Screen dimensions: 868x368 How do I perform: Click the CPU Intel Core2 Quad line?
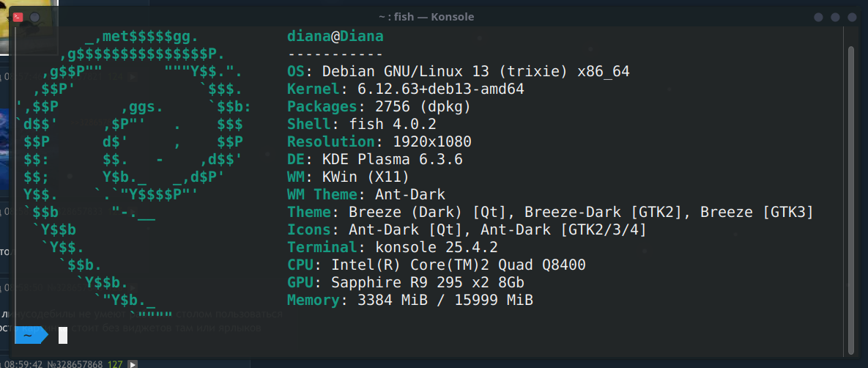coord(436,265)
